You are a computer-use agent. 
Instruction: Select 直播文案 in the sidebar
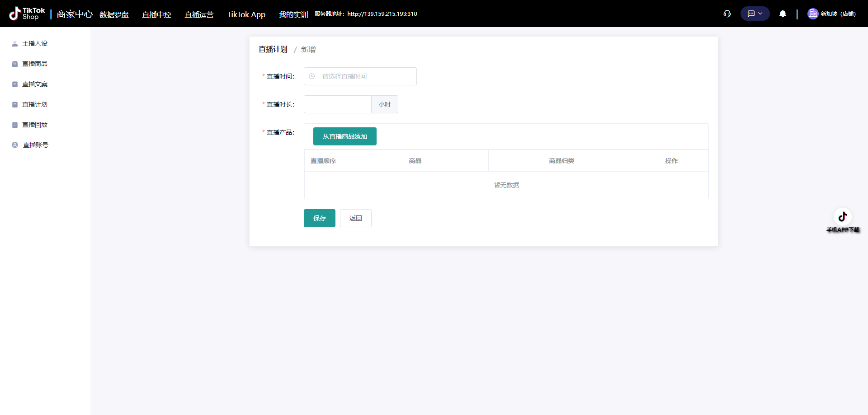[35, 84]
